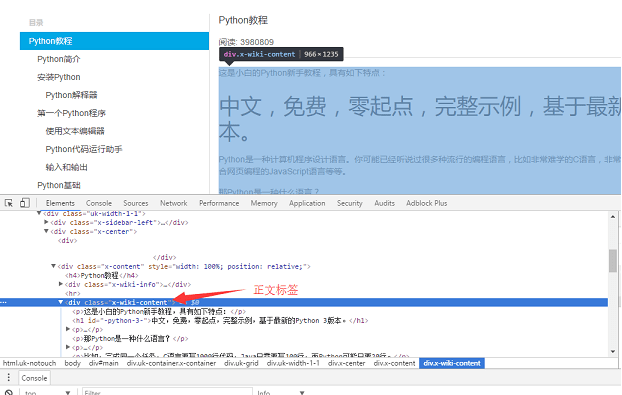
Task: Select the p node 这是小白的Python新手教程
Action: click(x=159, y=311)
